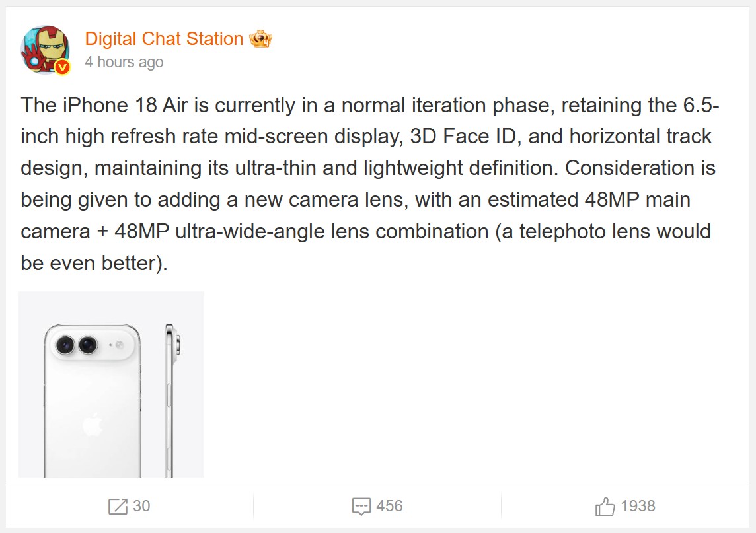The height and width of the screenshot is (533, 756).
Task: Click the left camera lens in image
Action: pyautogui.click(x=66, y=344)
